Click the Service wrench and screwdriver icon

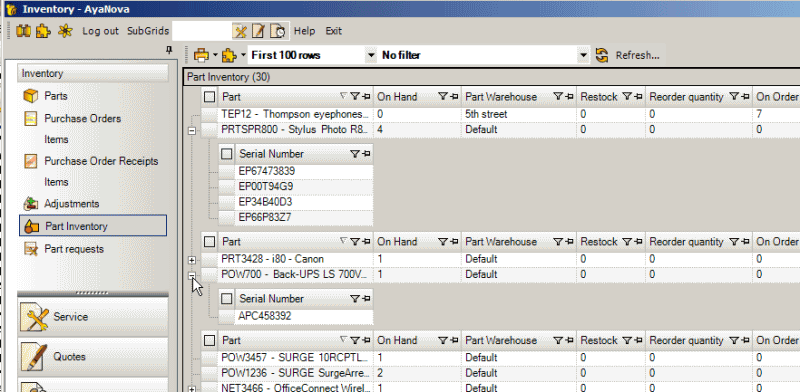point(34,317)
